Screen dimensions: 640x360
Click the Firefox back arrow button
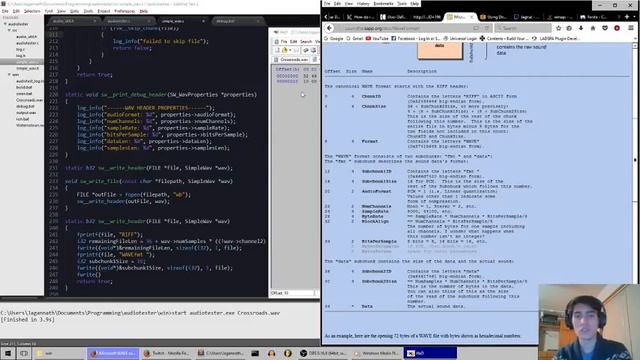pyautogui.click(x=329, y=28)
